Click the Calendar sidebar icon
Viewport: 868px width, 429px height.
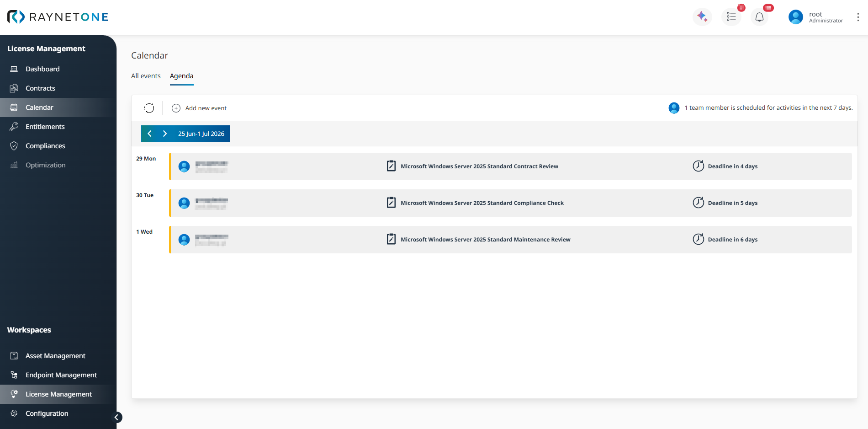pyautogui.click(x=14, y=107)
